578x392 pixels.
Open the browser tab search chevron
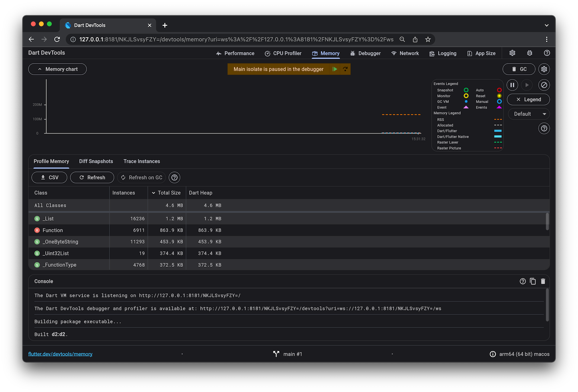point(546,25)
